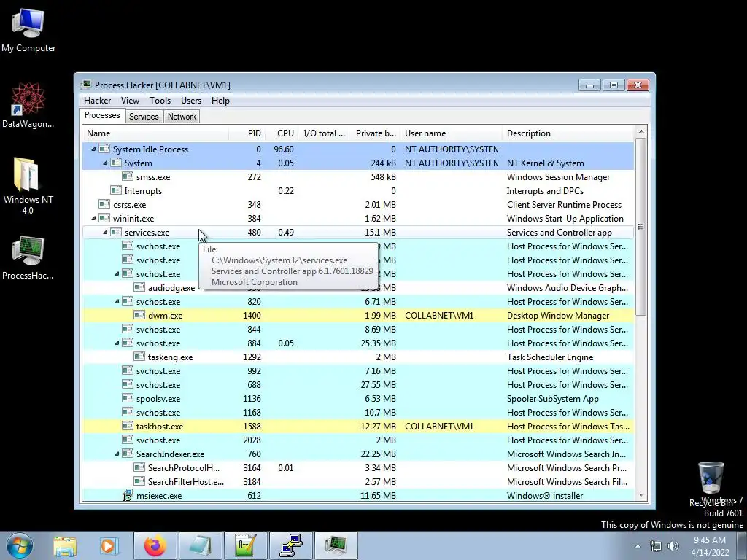Open the PuTTY taskbar icon
Image resolution: width=747 pixels, height=560 pixels.
tap(291, 545)
